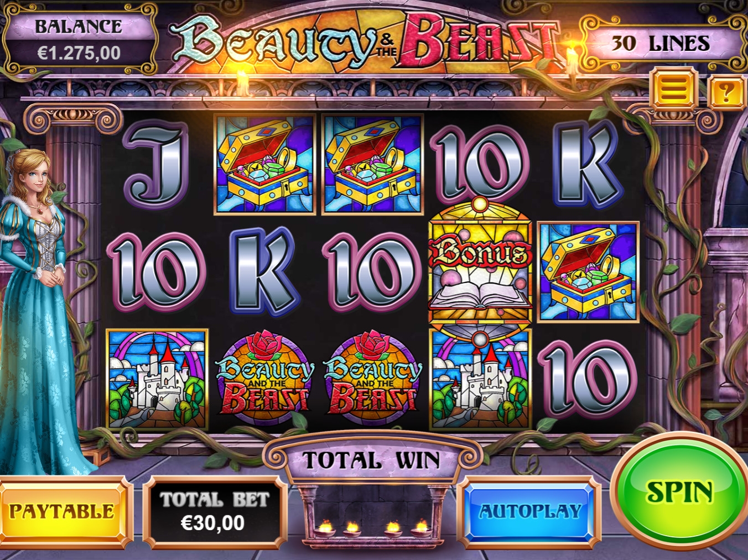Screen dimensions: 748x560
Task: Select the treasure chest in reel two
Action: coord(264,164)
